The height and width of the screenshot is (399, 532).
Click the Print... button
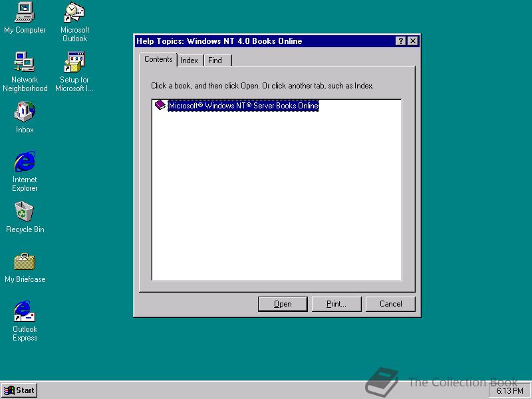pyautogui.click(x=336, y=304)
